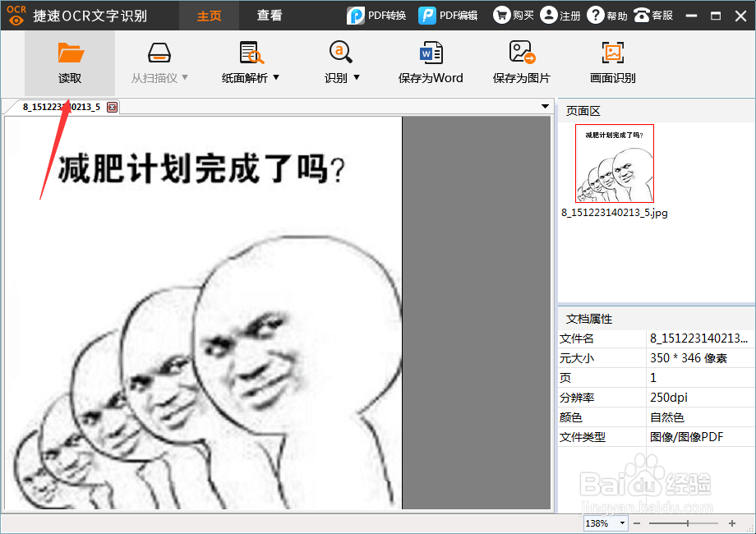Click the 读取 open file icon
Screen dimensions: 756x534
coord(71,53)
